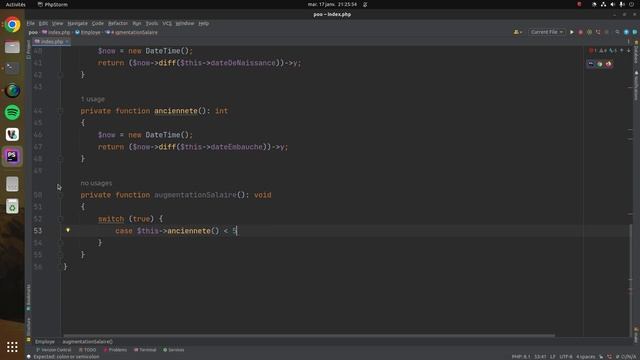Image resolution: width=640 pixels, height=360 pixels.
Task: Open Spotify from the dock
Action: coord(12,112)
